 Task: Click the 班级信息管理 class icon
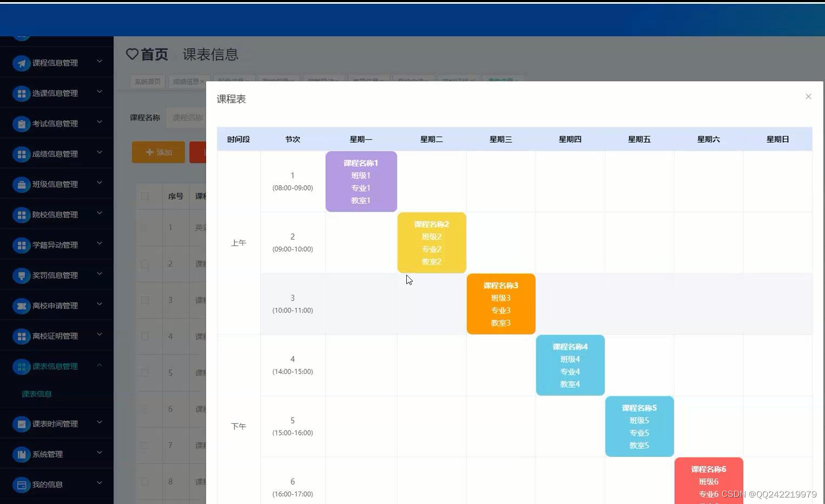[21, 184]
